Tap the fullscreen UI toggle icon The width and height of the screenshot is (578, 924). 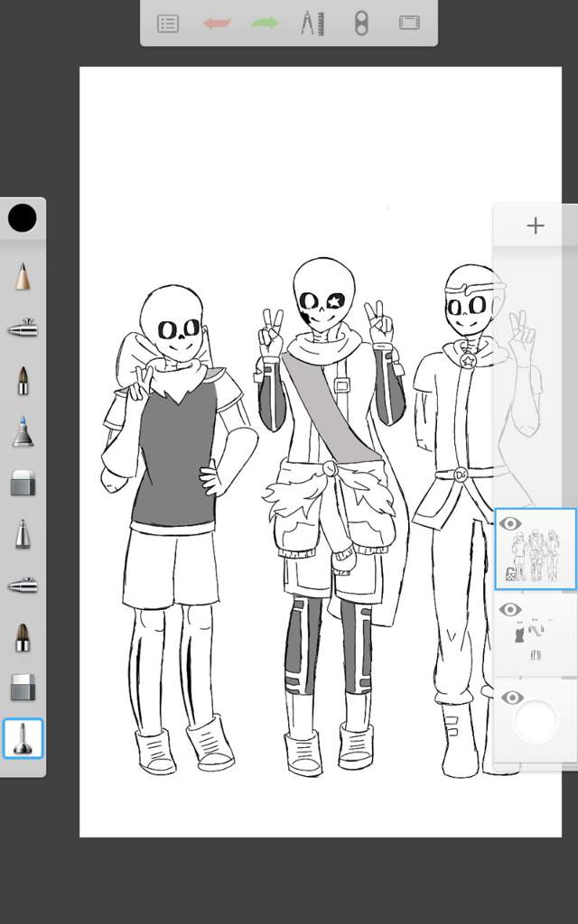(x=409, y=23)
